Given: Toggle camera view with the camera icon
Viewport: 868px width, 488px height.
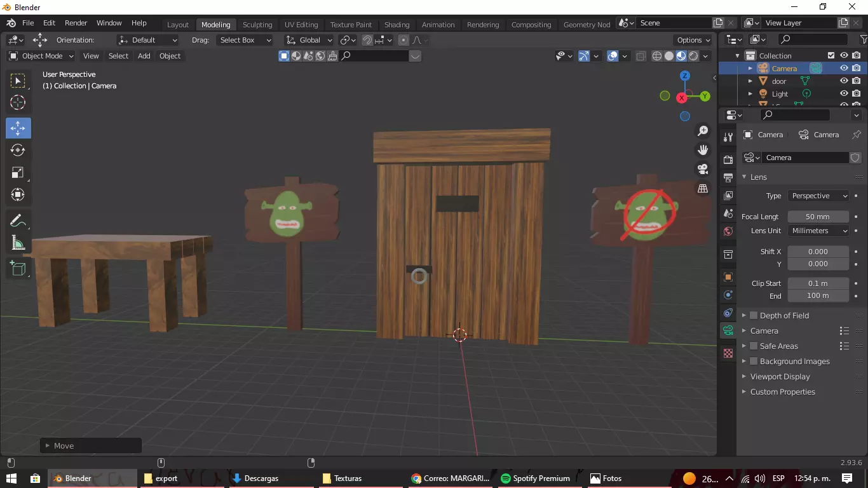Looking at the screenshot, I should point(703,169).
